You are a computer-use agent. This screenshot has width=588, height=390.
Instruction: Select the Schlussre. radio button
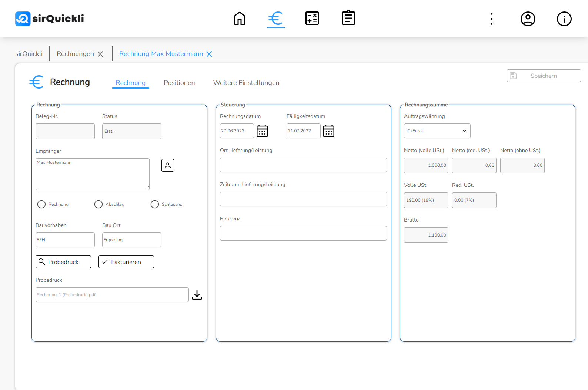click(x=155, y=204)
